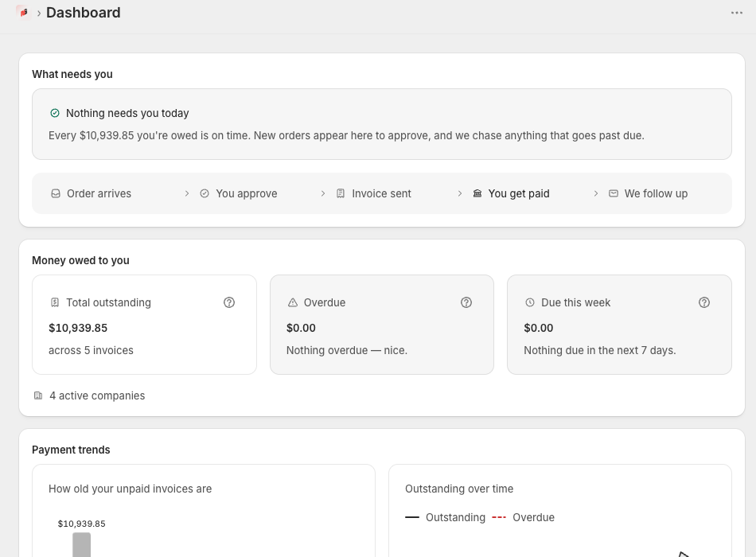The height and width of the screenshot is (557, 756).
Task: Click the green check icon beside Nothing needs you today
Action: [x=55, y=113]
